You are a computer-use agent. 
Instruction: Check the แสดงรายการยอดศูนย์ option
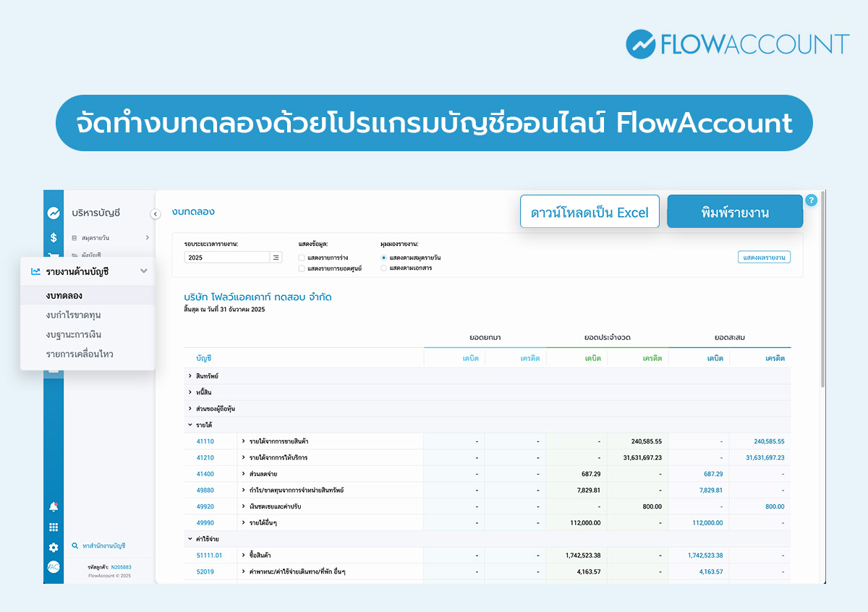tap(302, 268)
